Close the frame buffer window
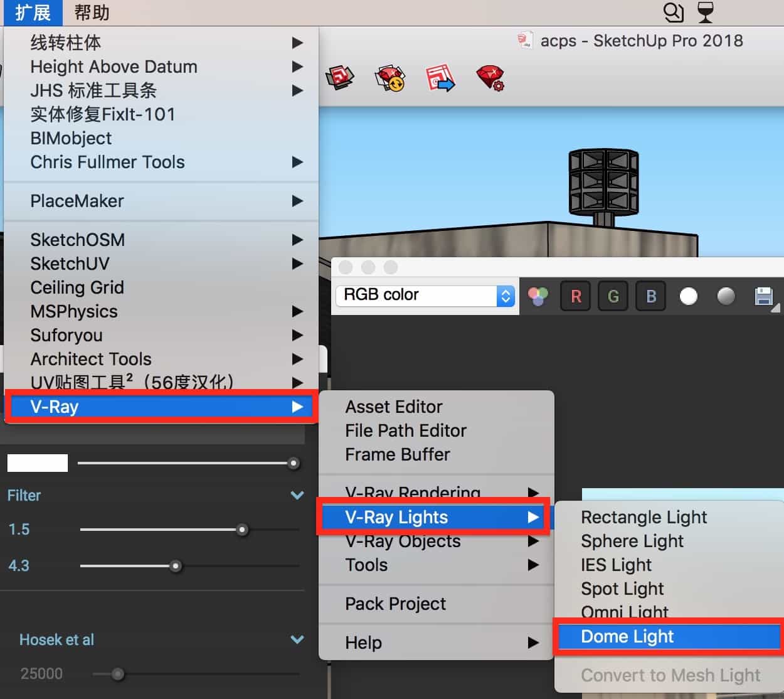This screenshot has width=784, height=699. pyautogui.click(x=346, y=267)
